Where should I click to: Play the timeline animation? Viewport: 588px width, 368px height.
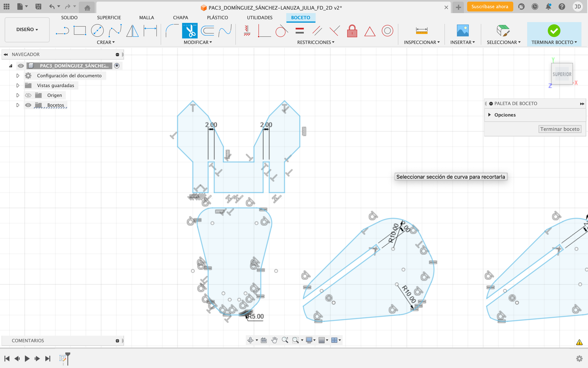tap(27, 358)
